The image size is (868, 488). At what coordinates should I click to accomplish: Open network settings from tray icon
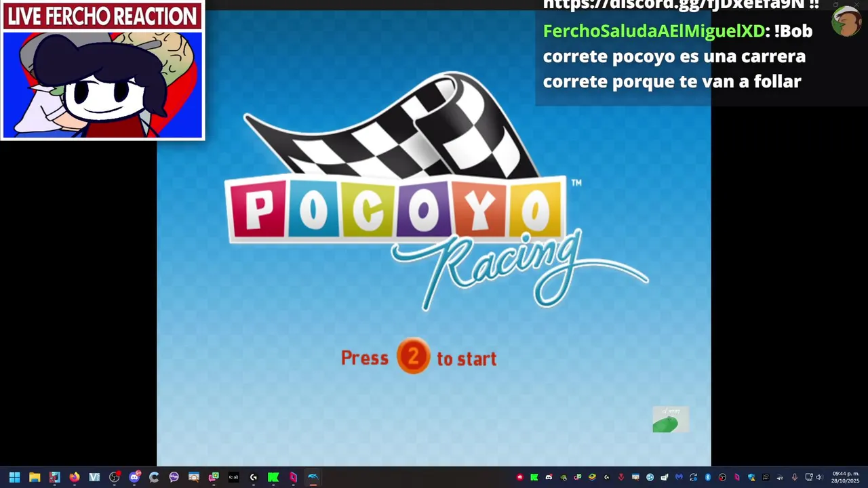[809, 477]
